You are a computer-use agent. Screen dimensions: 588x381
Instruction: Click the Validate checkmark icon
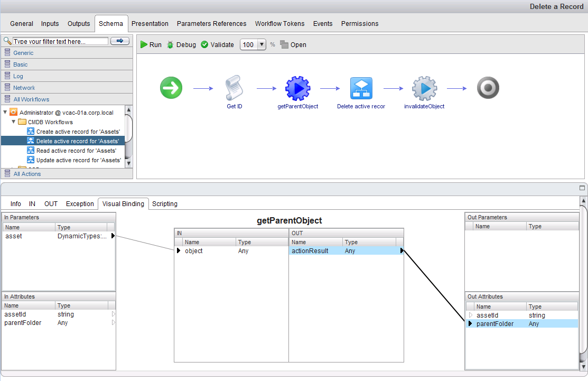204,44
